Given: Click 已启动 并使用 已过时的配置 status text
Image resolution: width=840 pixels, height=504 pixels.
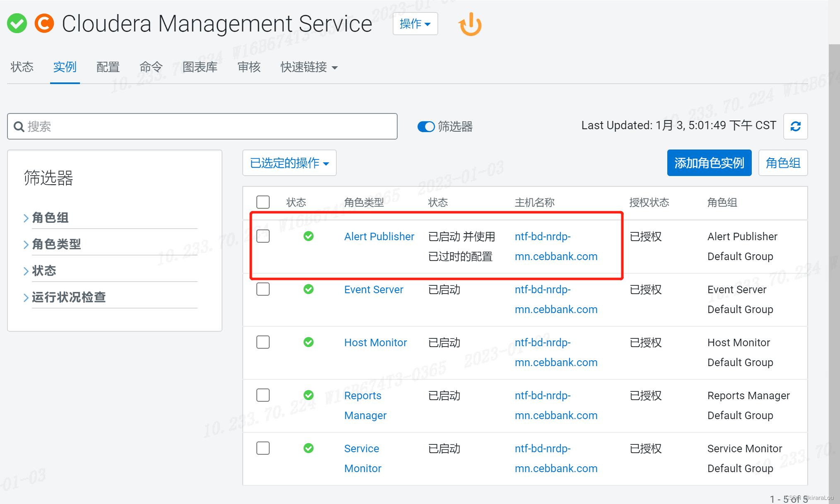Looking at the screenshot, I should pos(462,246).
